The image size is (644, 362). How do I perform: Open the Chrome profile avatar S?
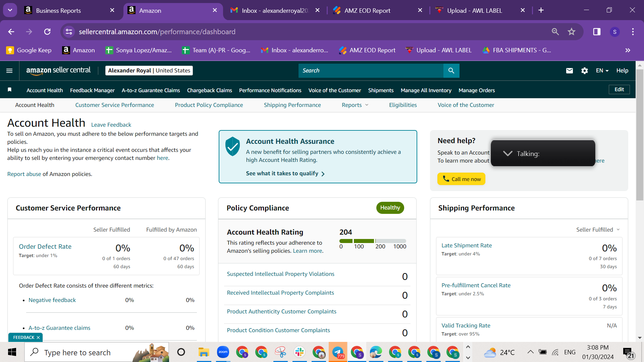tap(614, 32)
